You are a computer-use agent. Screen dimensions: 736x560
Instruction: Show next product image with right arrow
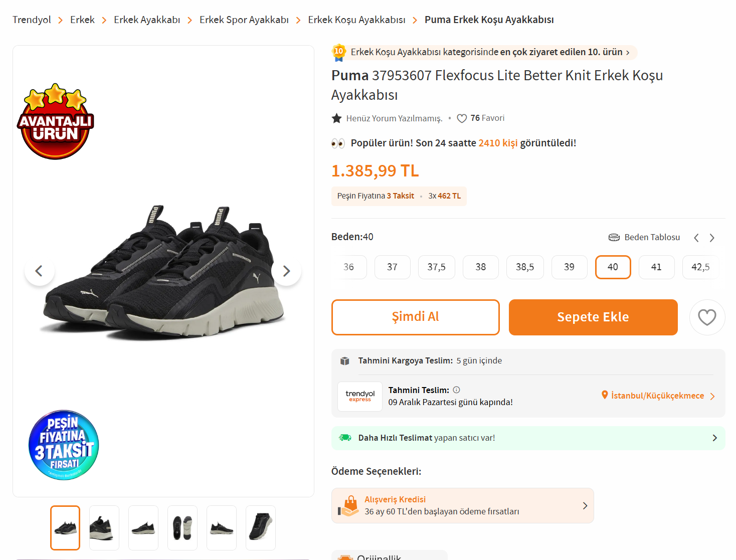tap(286, 271)
